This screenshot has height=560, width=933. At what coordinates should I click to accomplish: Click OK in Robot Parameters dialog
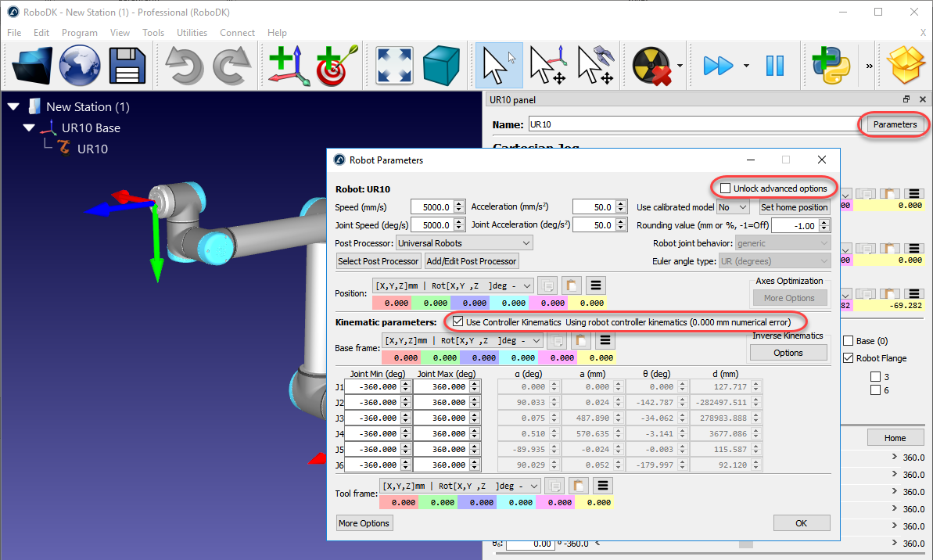[801, 523]
